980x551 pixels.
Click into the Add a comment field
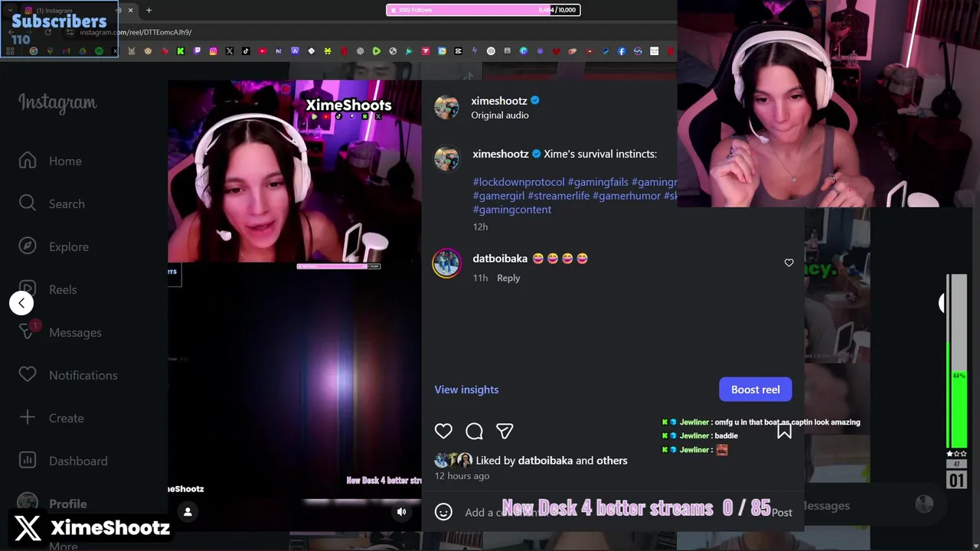(x=612, y=513)
